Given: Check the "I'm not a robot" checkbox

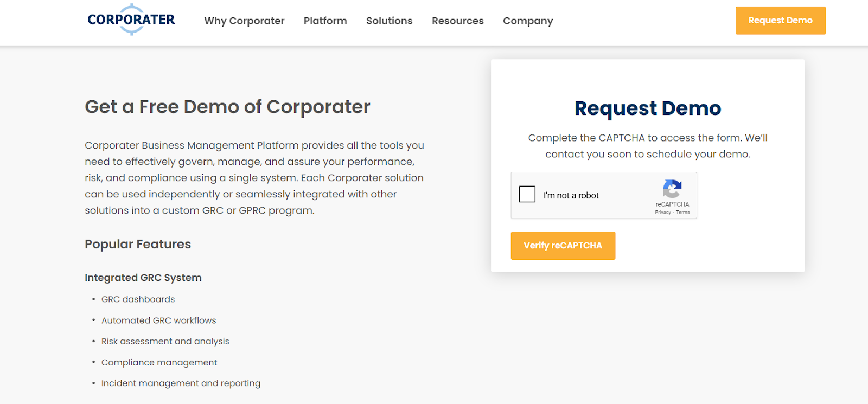Looking at the screenshot, I should [527, 194].
